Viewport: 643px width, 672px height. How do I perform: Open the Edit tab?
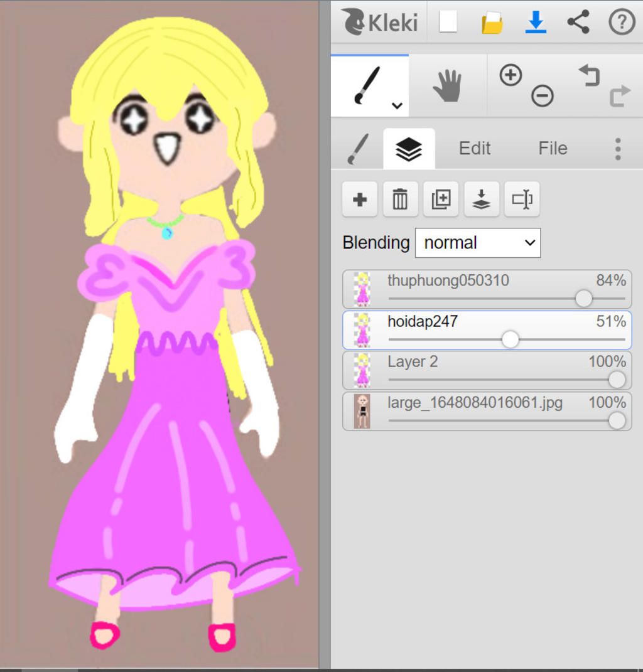point(475,149)
